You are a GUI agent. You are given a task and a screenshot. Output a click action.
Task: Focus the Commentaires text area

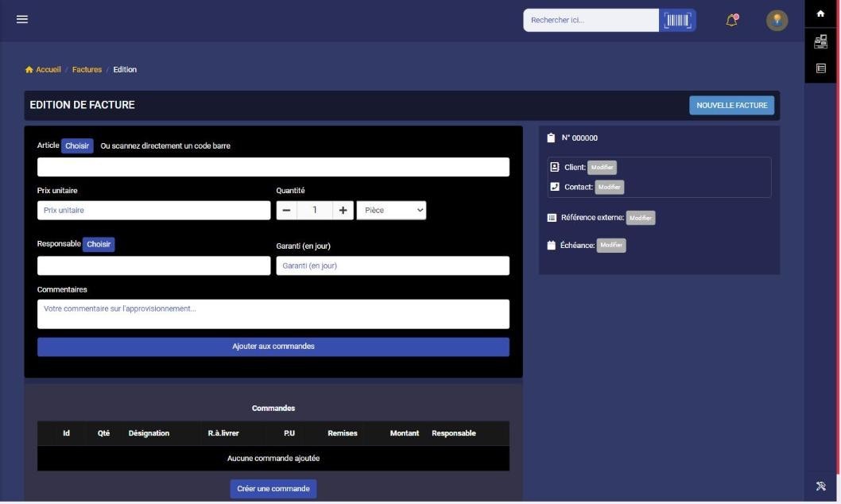273,314
